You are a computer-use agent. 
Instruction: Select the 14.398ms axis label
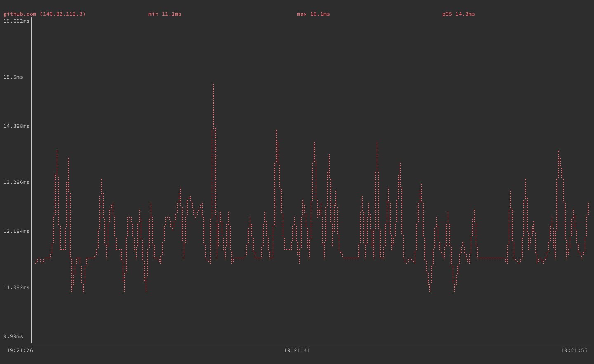coord(16,127)
